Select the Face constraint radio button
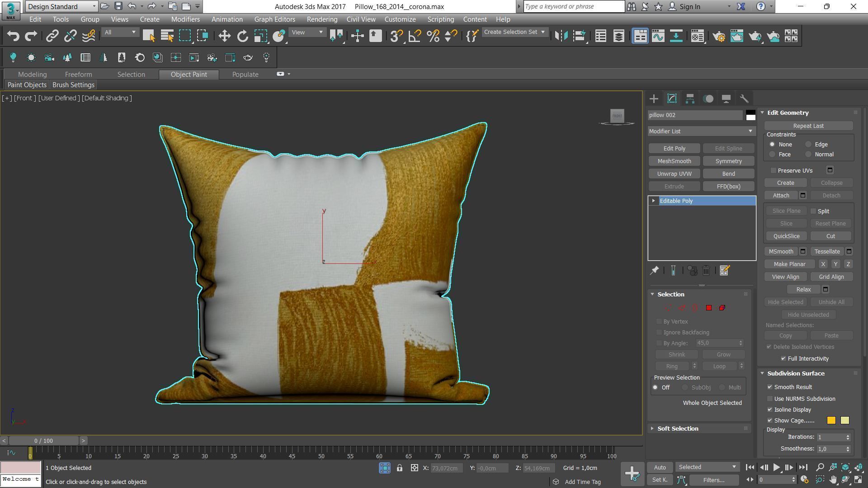 coord(772,155)
